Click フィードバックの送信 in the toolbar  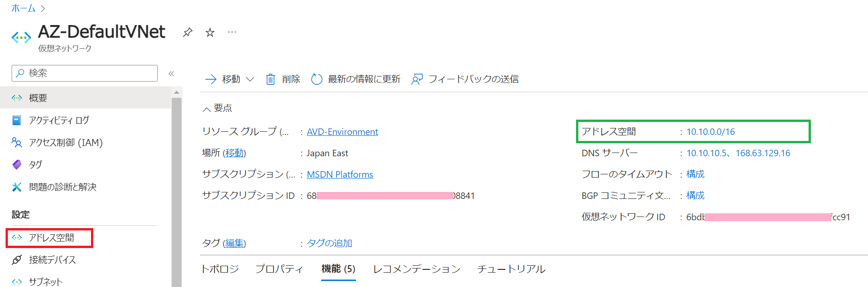coord(465,79)
